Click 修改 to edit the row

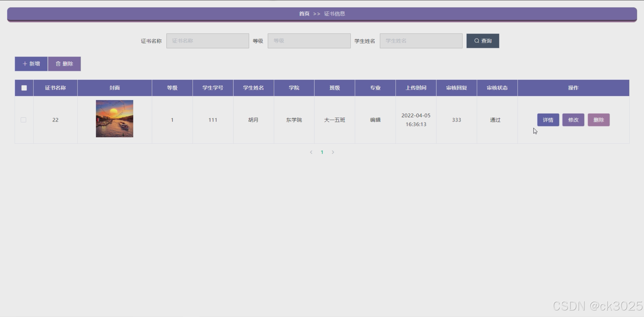click(x=573, y=120)
